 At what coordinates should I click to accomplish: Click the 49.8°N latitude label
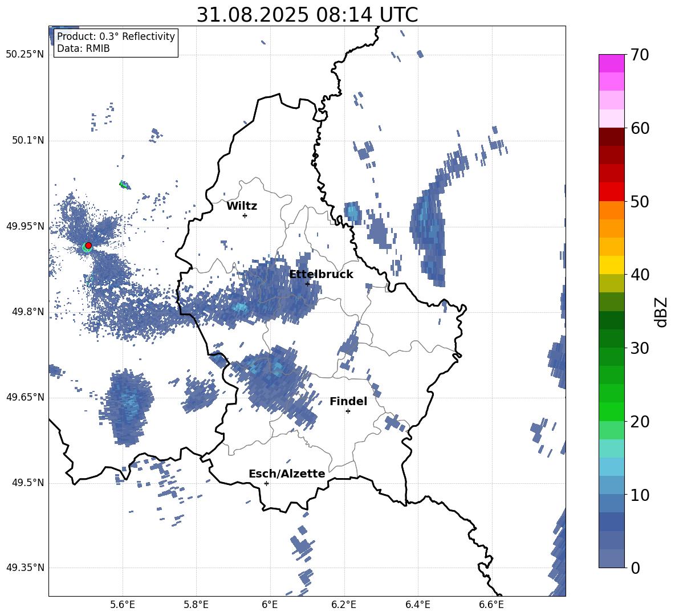pyautogui.click(x=27, y=312)
